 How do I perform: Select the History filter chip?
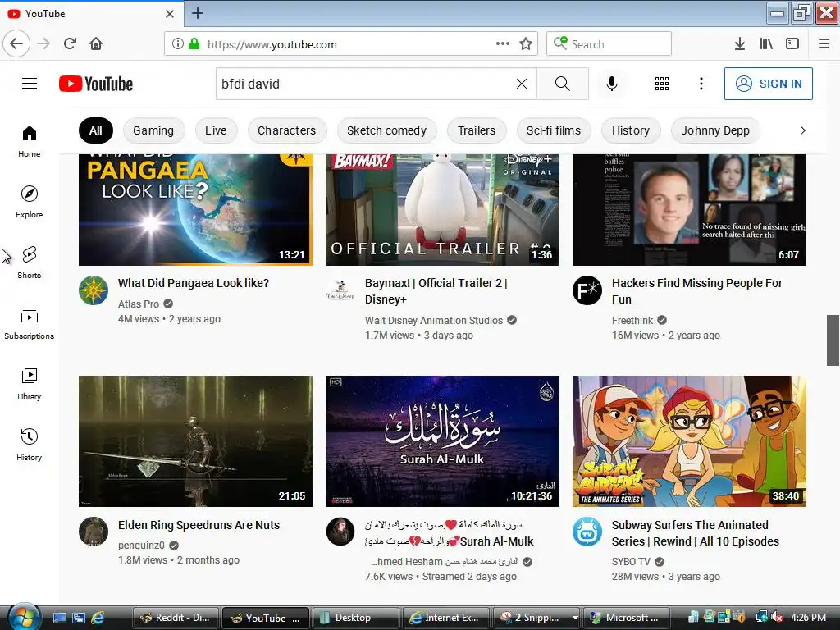[631, 130]
